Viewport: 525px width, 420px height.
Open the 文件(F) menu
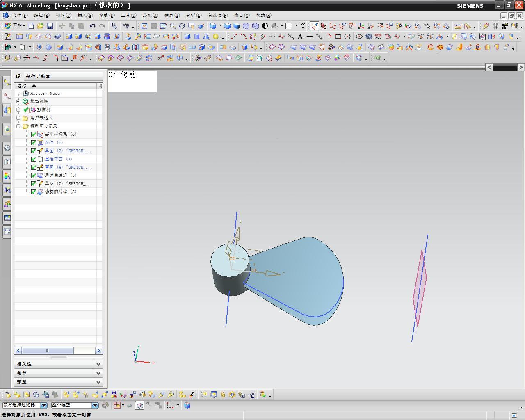pyautogui.click(x=20, y=15)
